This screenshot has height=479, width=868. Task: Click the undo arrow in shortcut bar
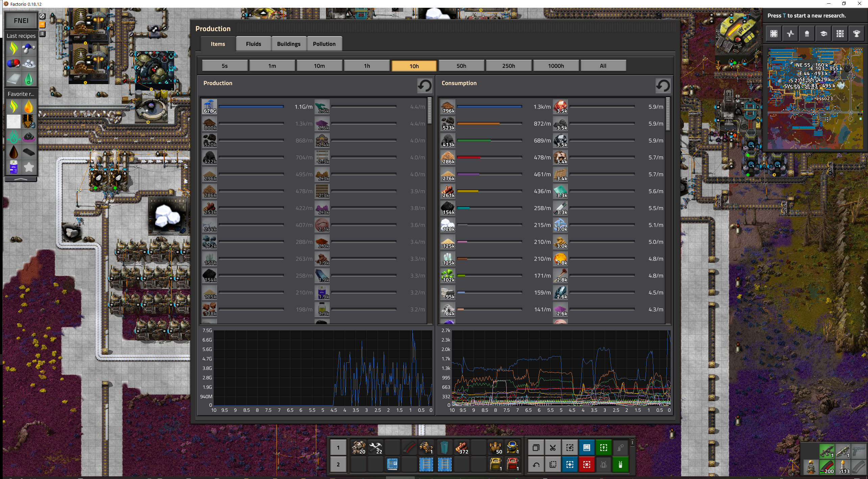tap(536, 465)
